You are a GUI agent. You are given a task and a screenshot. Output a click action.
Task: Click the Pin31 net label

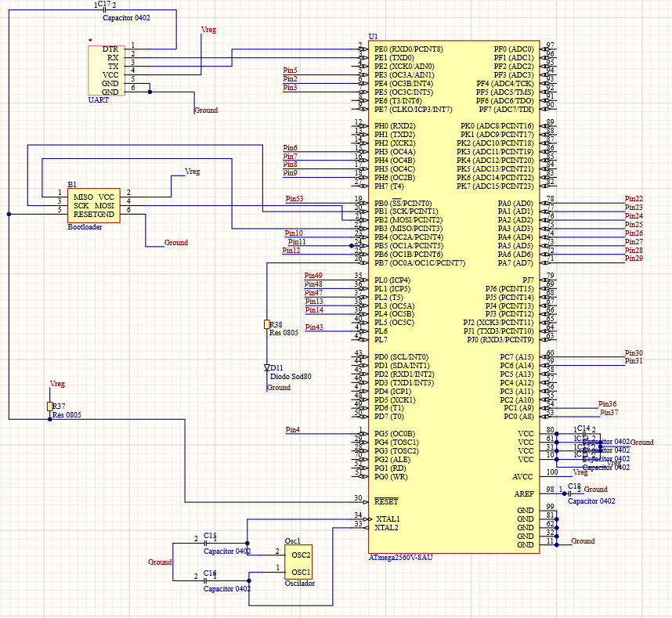(x=634, y=361)
